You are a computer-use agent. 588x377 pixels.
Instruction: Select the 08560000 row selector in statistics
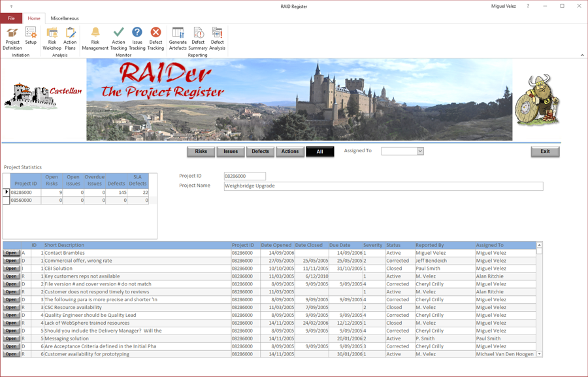(x=7, y=201)
